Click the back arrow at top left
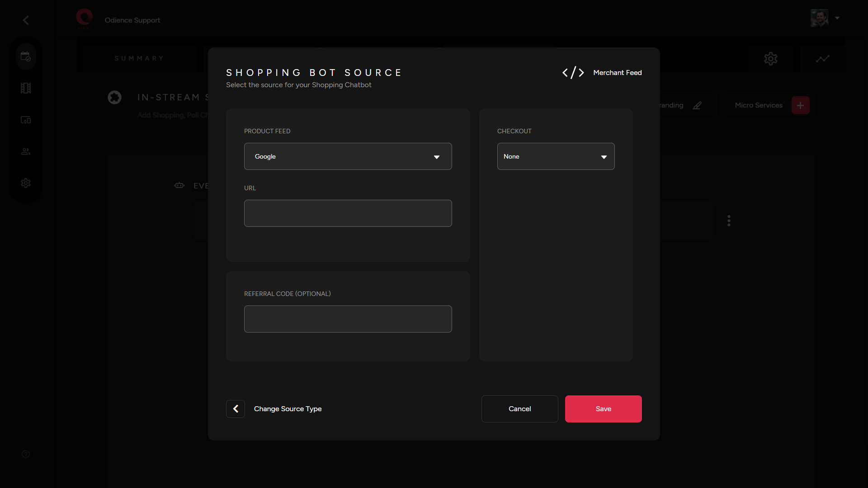Image resolution: width=868 pixels, height=488 pixels. click(x=26, y=20)
